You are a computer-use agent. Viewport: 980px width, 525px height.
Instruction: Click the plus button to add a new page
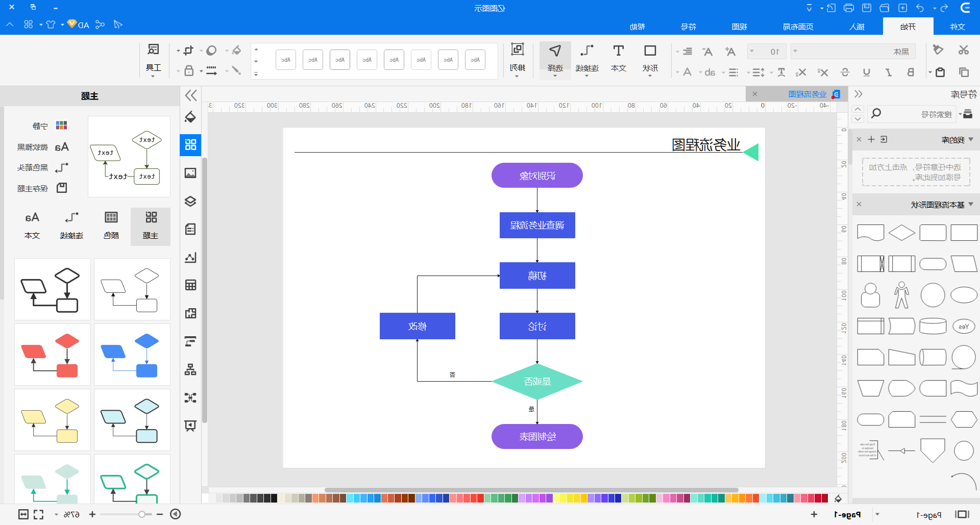[x=814, y=514]
